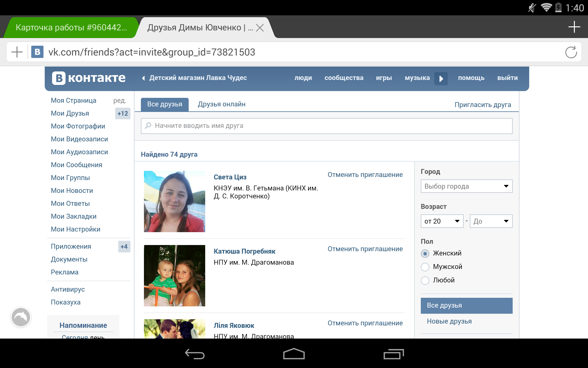
Task: Select Мужской gender radio button
Action: click(x=425, y=267)
